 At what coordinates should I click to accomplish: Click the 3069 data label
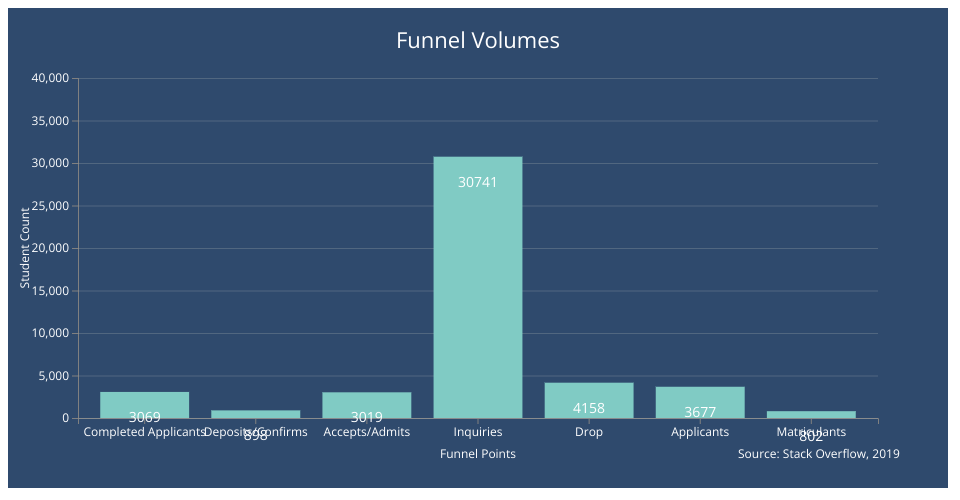tap(144, 417)
